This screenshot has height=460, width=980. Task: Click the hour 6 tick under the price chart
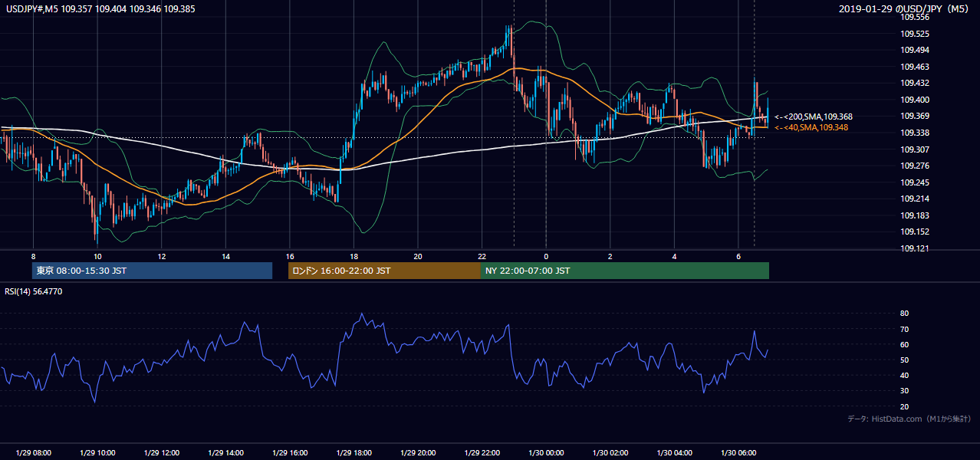[x=738, y=256]
